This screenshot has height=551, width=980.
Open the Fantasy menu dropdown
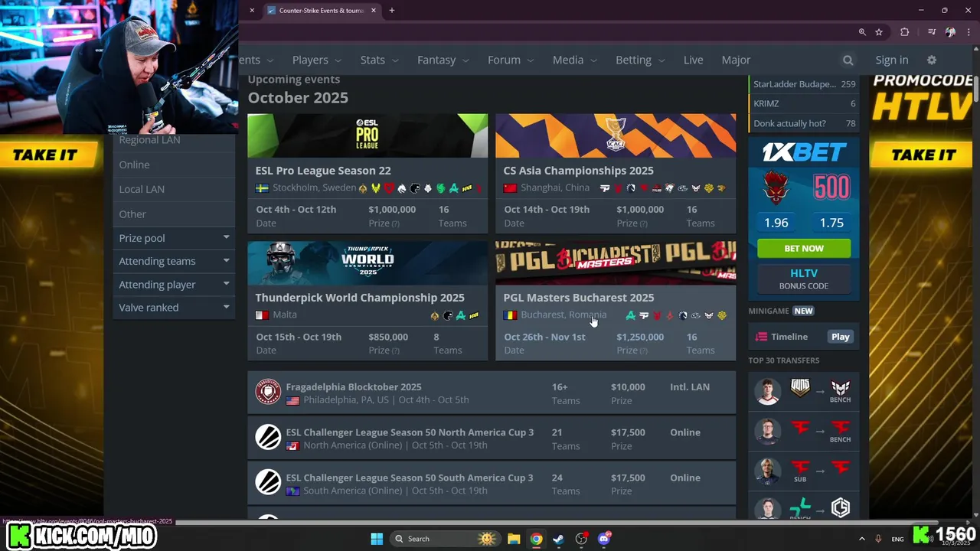coord(443,60)
